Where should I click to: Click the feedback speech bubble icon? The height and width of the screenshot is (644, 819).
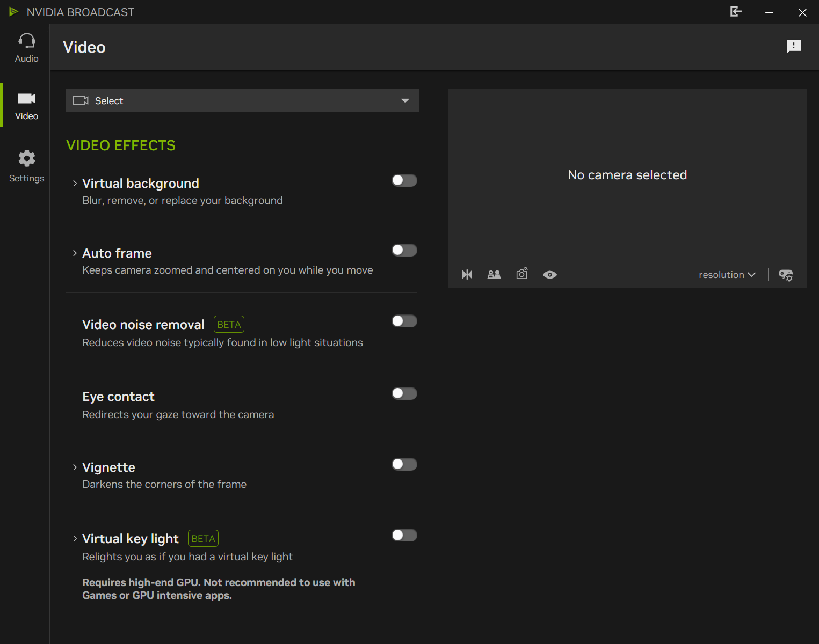793,47
